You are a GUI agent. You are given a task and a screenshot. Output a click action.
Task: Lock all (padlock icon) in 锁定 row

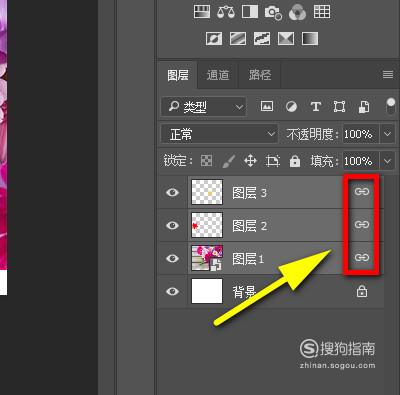coord(295,161)
